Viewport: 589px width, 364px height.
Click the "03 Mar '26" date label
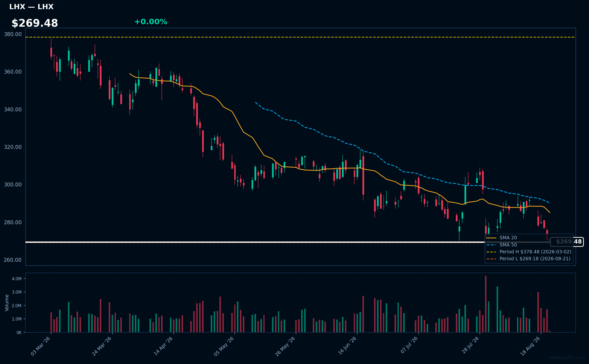41,346
